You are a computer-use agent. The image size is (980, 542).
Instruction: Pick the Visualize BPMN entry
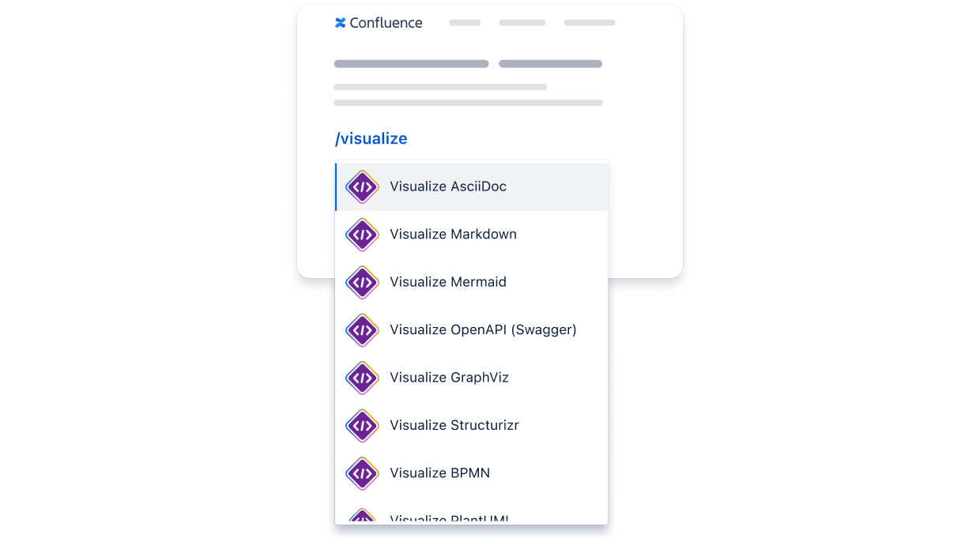[x=439, y=473]
